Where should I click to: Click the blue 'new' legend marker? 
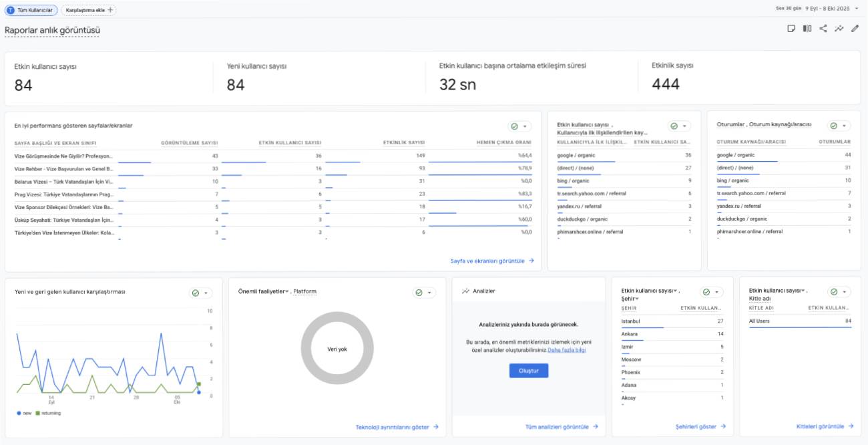click(x=19, y=413)
